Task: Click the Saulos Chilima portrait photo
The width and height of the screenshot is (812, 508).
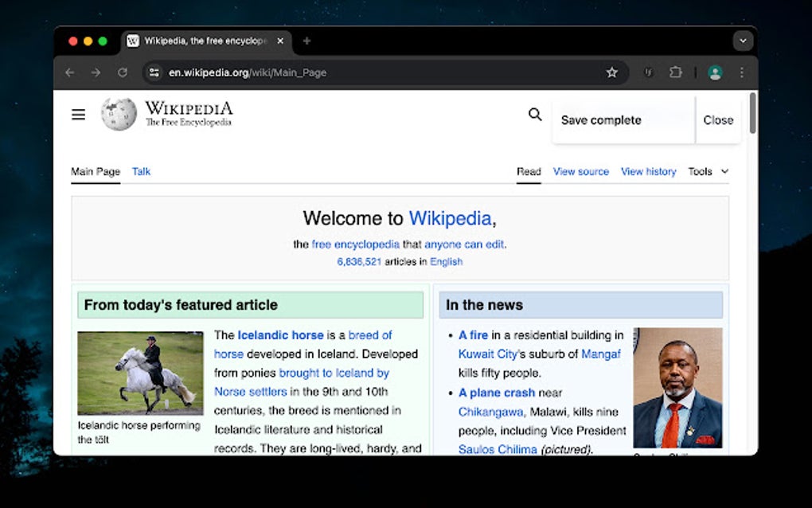Action: [677, 388]
